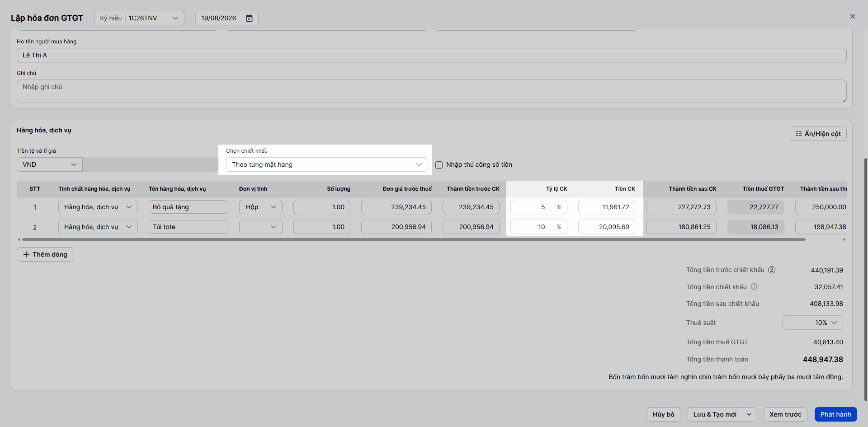Click the columns icon in Ẩn/Hiện cột
The image size is (868, 427).
point(799,133)
